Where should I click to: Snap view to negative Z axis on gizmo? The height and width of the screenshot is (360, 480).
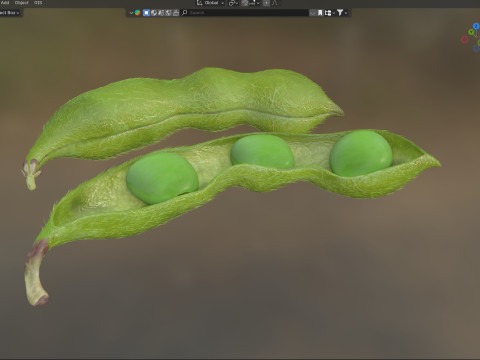pyautogui.click(x=476, y=49)
